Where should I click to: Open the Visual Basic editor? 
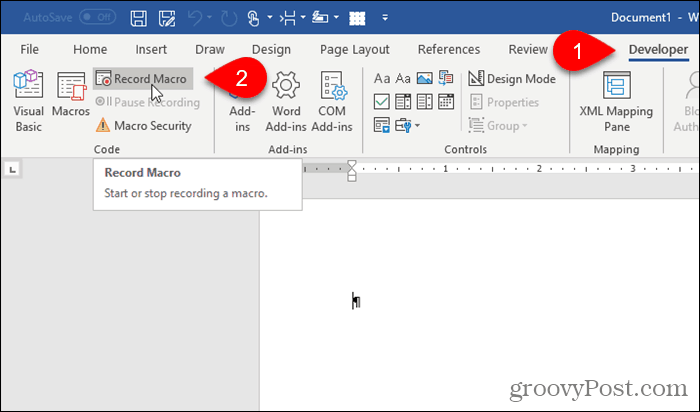pyautogui.click(x=29, y=101)
